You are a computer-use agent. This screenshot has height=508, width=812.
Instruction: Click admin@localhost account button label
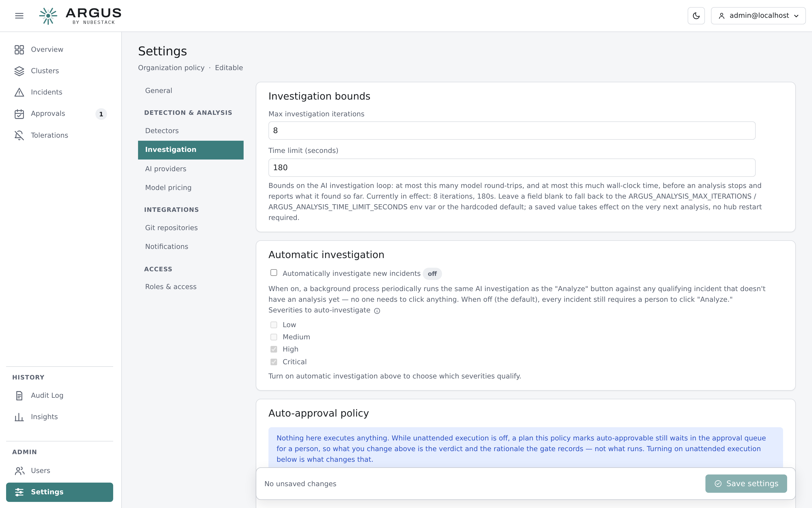759,16
